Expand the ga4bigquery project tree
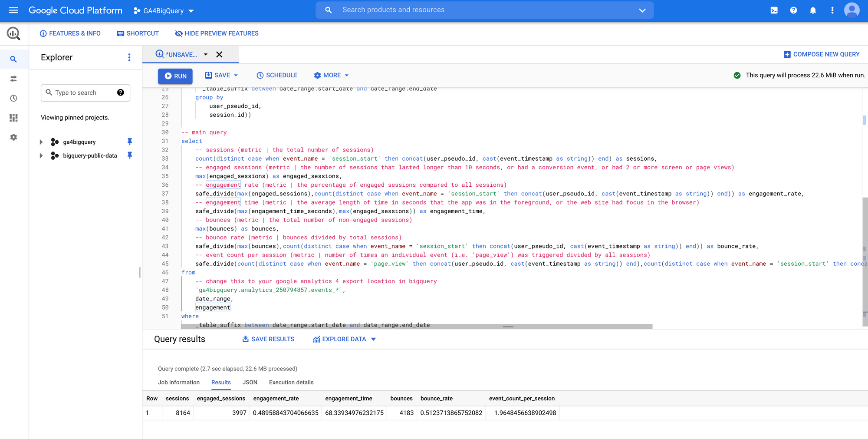 coord(41,142)
